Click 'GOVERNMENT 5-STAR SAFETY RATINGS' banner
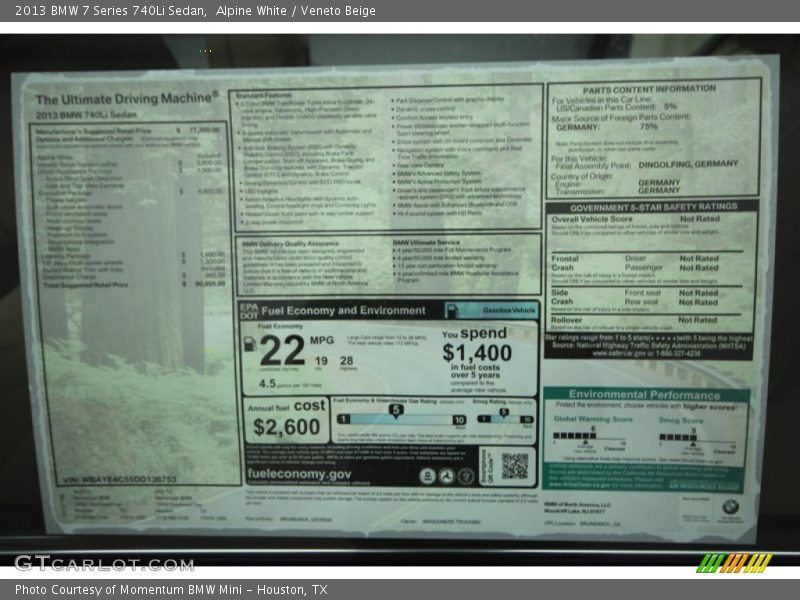 coord(653,208)
